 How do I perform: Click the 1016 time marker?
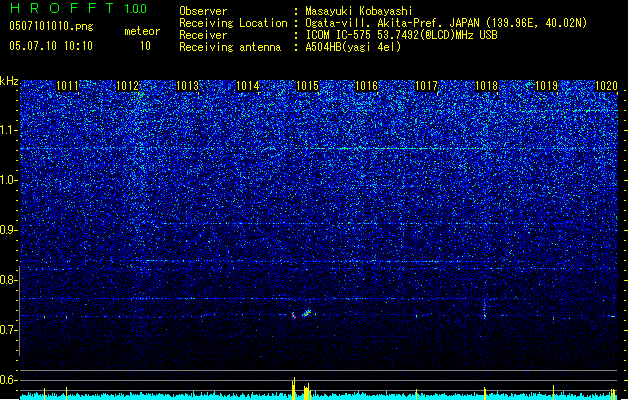tap(367, 86)
